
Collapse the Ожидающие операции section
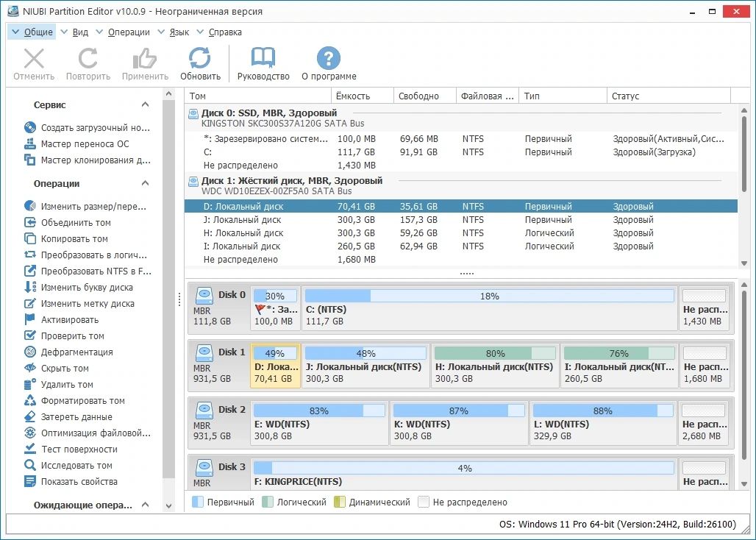[145, 505]
